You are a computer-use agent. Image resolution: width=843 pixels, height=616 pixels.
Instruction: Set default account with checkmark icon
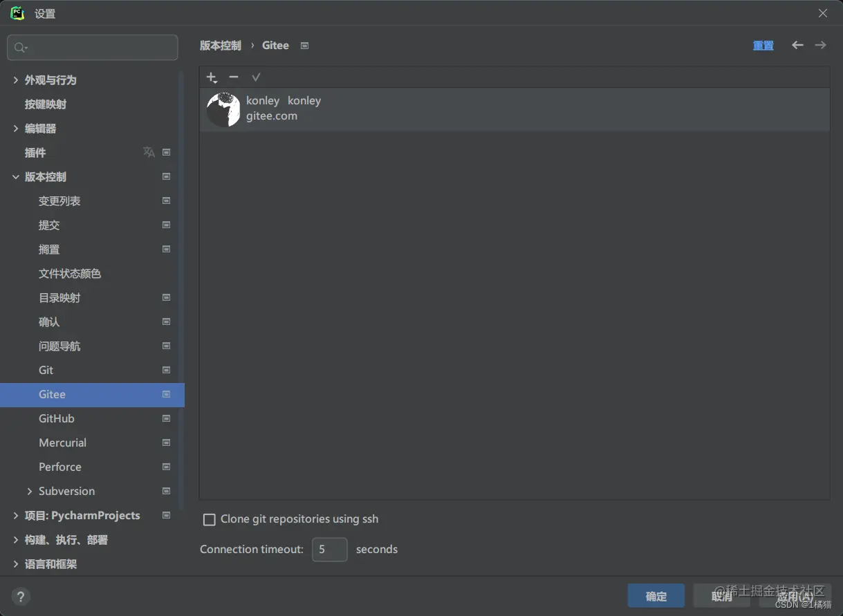[x=256, y=77]
